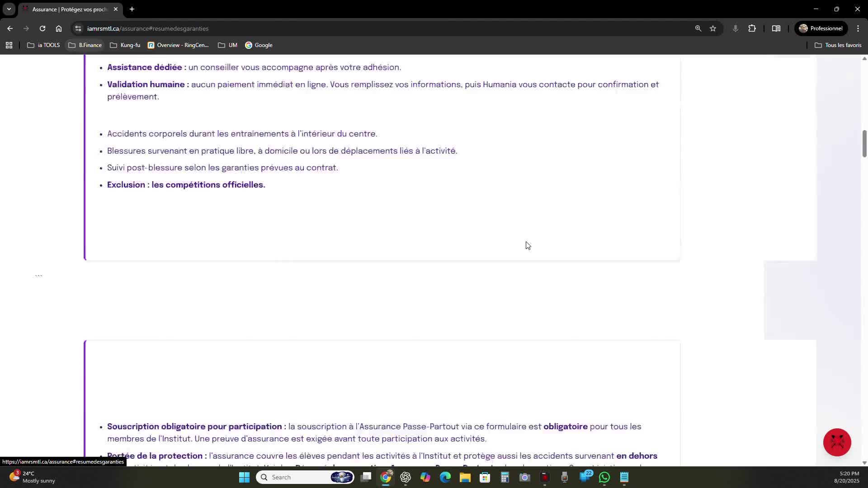Open WhatsApp from the taskbar
Viewport: 868px width, 488px height.
604,477
